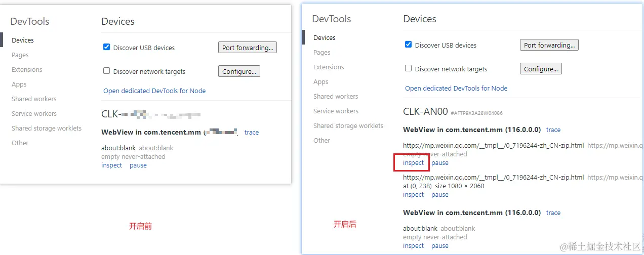Open dedicated DevTools for Node, left window

(154, 91)
